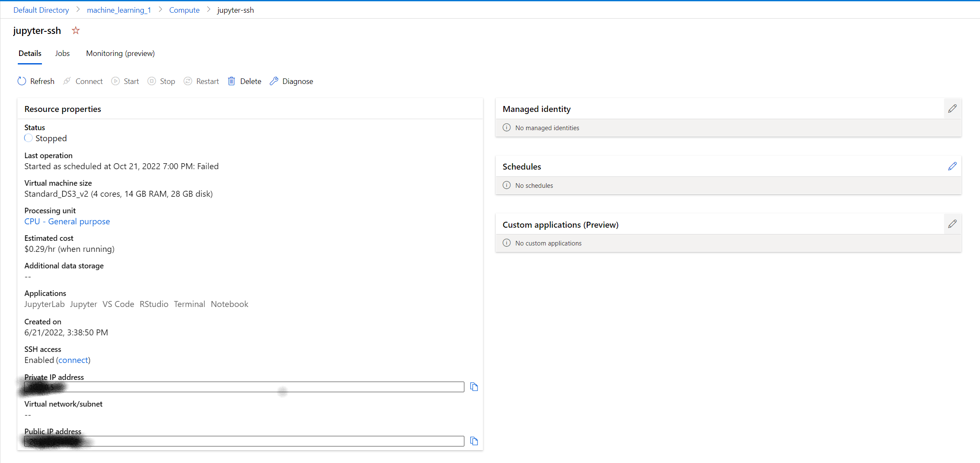Click the Delete trash icon
Screen dimensions: 980x463
pyautogui.click(x=231, y=81)
